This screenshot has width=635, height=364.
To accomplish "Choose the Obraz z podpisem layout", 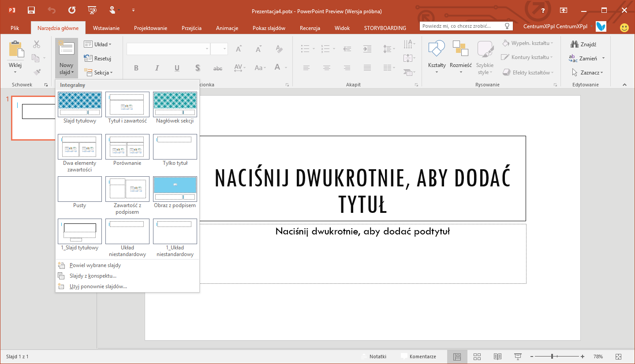I will 175,189.
